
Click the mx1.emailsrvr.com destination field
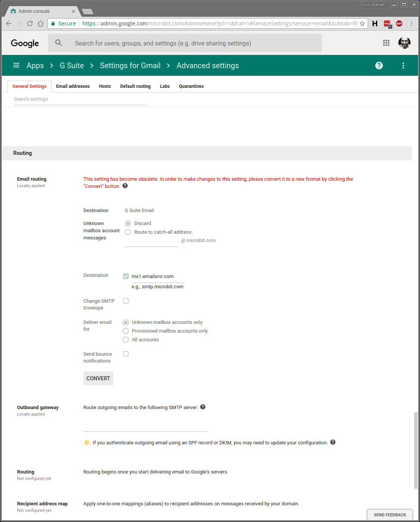click(158, 277)
